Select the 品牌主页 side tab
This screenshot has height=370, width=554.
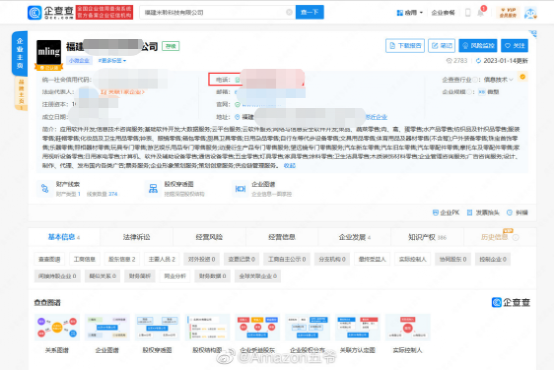(x=21, y=94)
